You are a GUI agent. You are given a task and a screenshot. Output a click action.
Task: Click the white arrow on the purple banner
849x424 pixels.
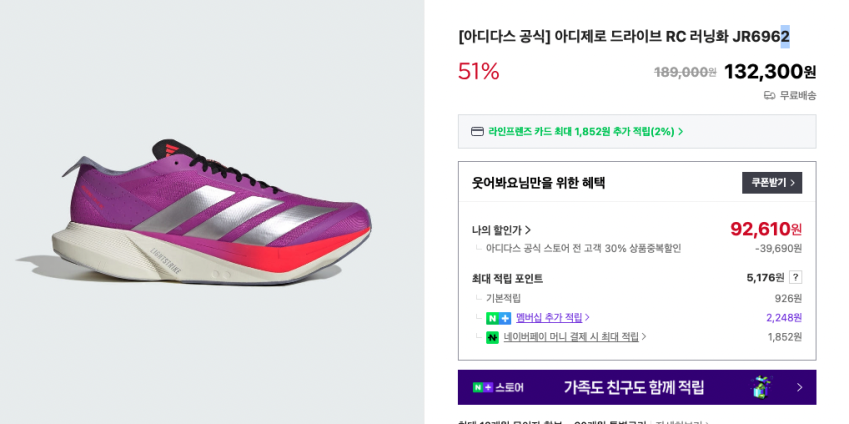coord(799,387)
